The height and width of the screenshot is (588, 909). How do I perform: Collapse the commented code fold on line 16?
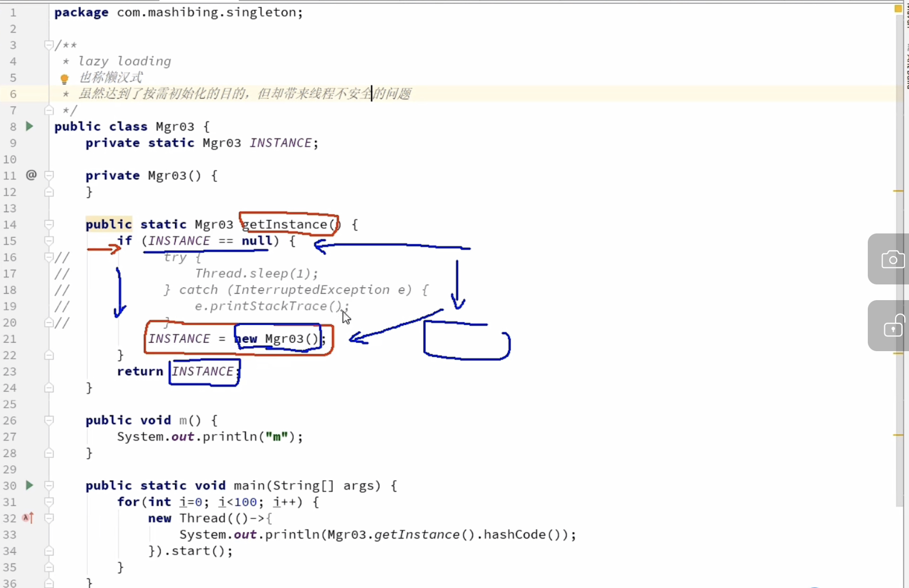coord(49,257)
